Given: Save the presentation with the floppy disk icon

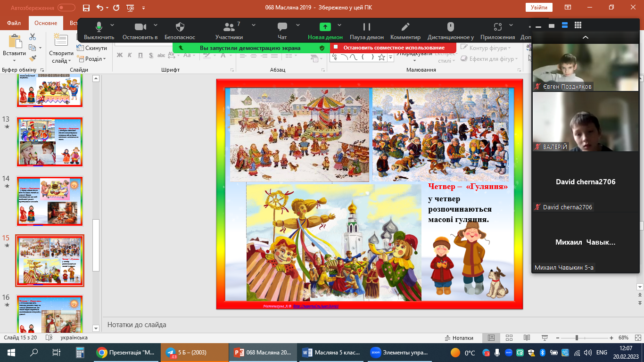Looking at the screenshot, I should pos(86,8).
